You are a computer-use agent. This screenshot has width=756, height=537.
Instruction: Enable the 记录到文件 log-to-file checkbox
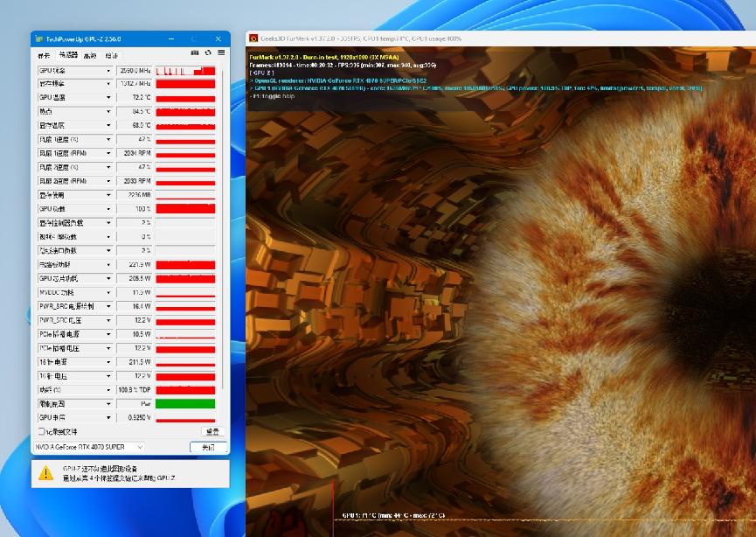tap(41, 431)
